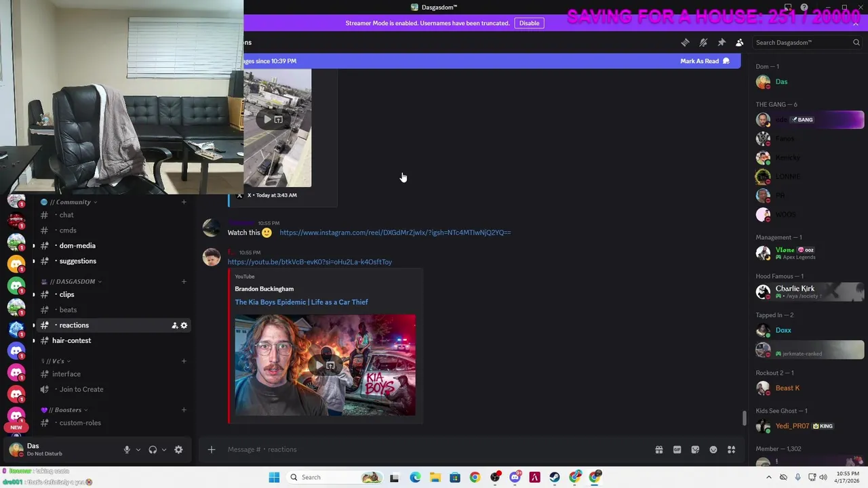This screenshot has height=488, width=868.
Task: Add a channel to the Vc's category
Action: coord(184,361)
